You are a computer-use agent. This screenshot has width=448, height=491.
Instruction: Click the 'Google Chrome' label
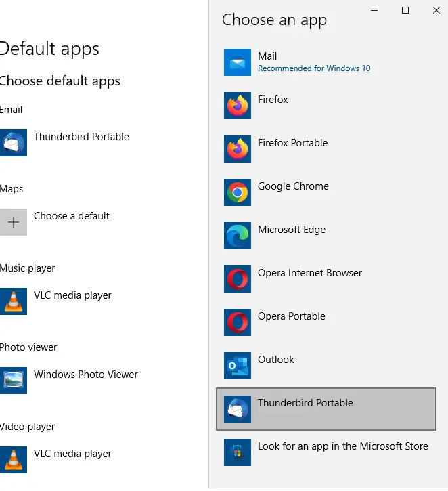293,186
